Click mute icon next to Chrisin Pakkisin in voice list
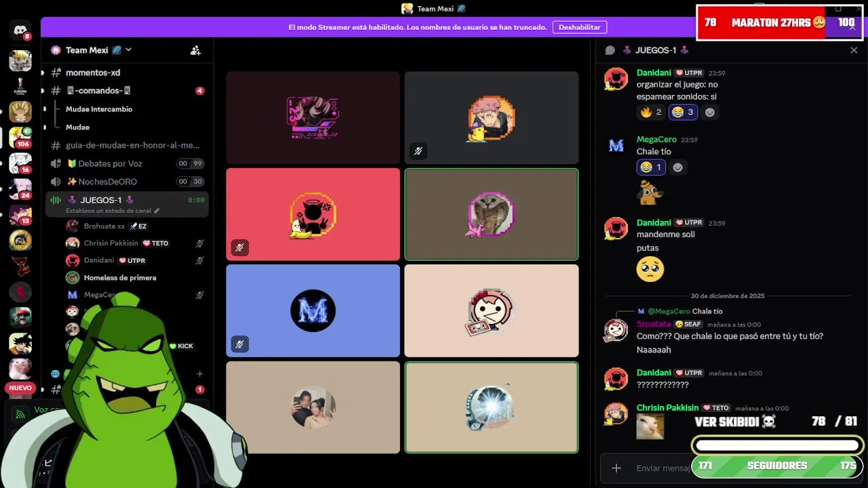868x488 pixels. (200, 243)
